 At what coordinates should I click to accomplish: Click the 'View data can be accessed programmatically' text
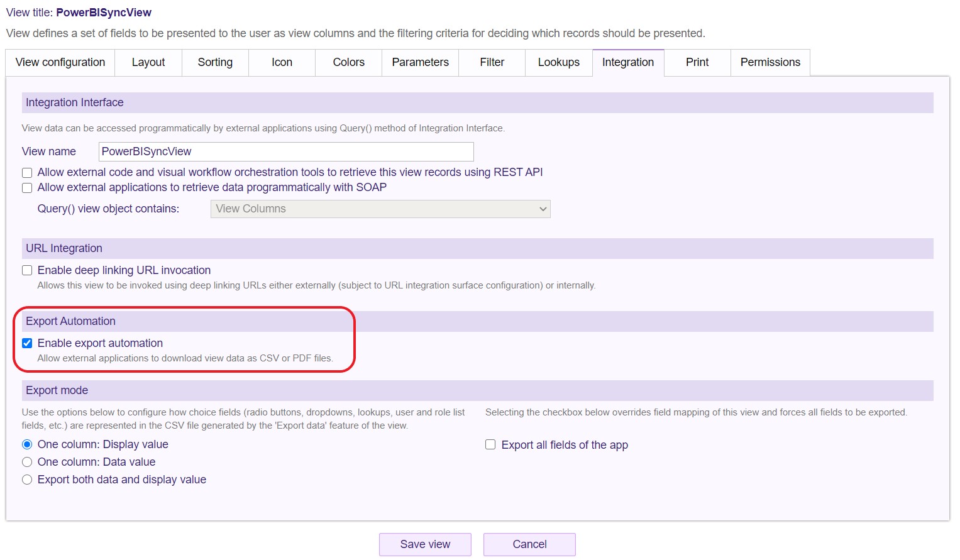(263, 128)
